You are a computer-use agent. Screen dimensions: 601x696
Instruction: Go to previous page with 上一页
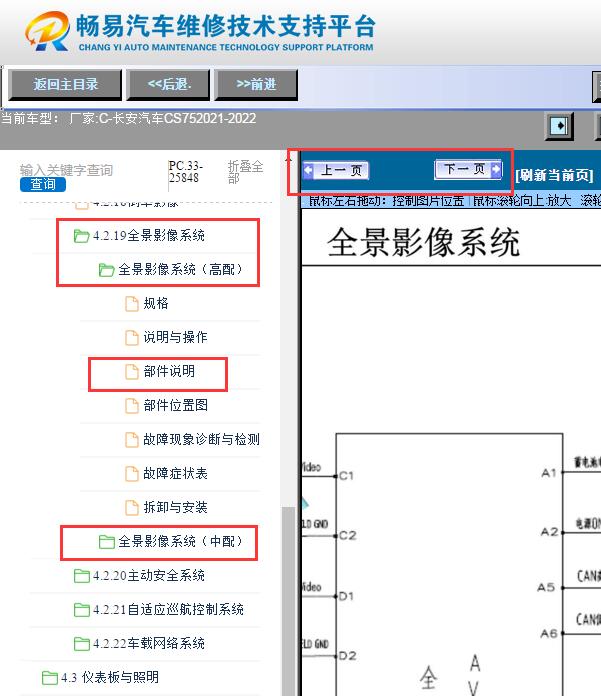tap(336, 170)
